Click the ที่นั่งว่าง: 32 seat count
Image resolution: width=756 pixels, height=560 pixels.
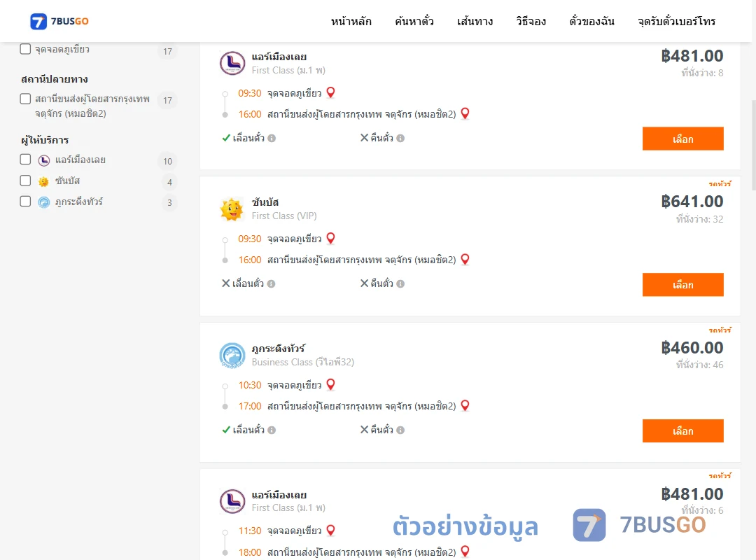(699, 220)
